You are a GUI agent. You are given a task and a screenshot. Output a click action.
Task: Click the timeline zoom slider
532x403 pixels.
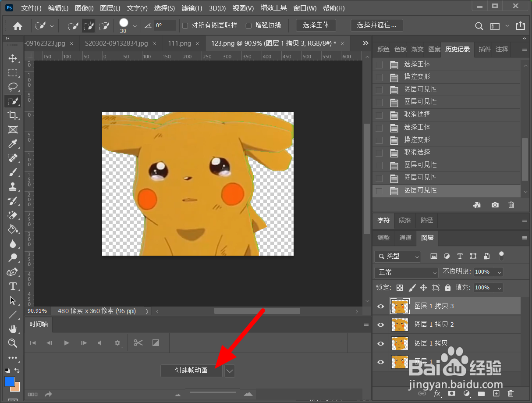click(213, 392)
